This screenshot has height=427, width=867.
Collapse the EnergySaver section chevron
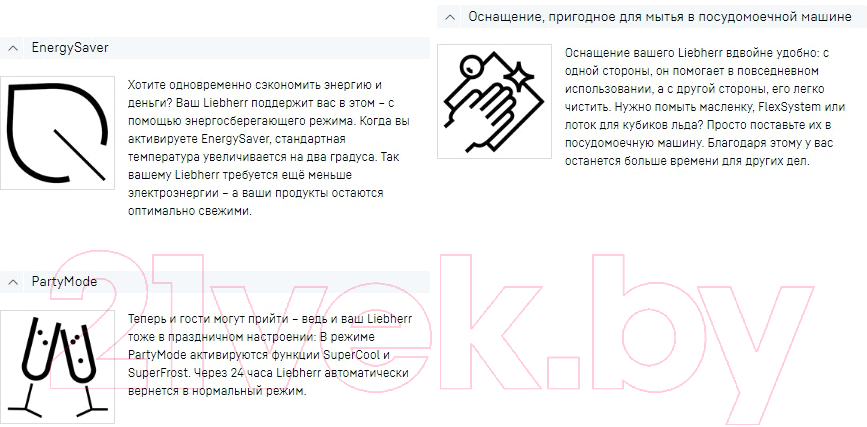(x=13, y=48)
